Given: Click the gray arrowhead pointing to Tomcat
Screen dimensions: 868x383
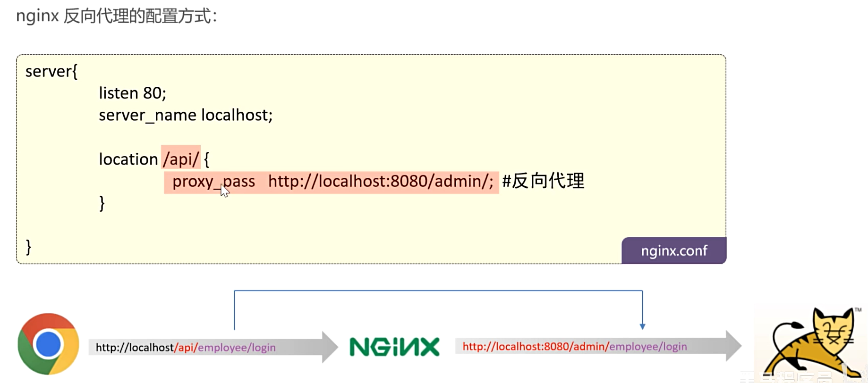Looking at the screenshot, I should (x=733, y=346).
